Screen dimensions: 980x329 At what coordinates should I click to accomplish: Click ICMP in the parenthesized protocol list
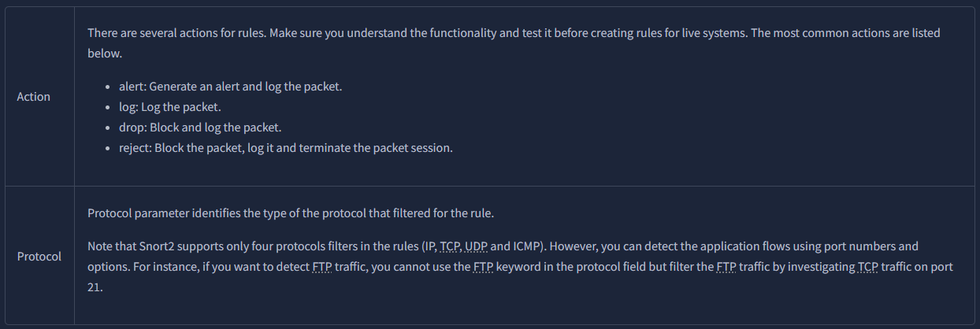(514, 246)
